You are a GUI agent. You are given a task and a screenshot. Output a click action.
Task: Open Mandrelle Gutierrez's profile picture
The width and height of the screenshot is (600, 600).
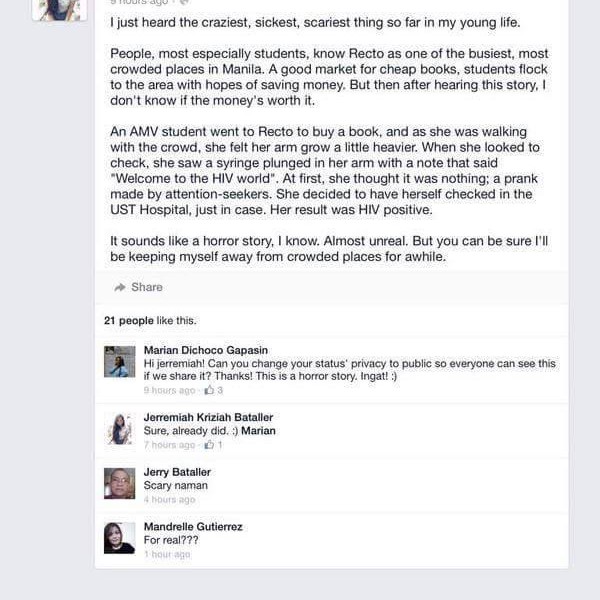(119, 538)
